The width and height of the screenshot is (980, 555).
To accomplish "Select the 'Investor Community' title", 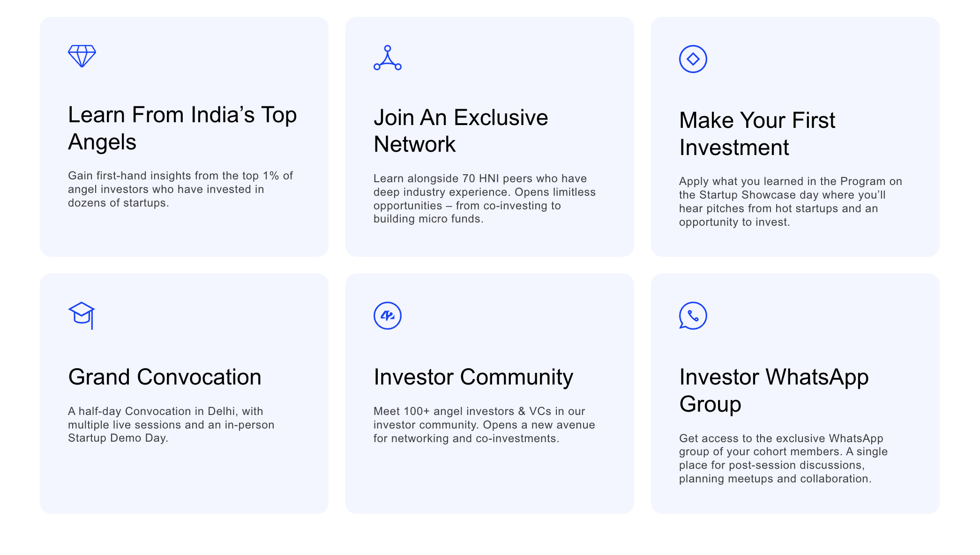I will point(473,377).
